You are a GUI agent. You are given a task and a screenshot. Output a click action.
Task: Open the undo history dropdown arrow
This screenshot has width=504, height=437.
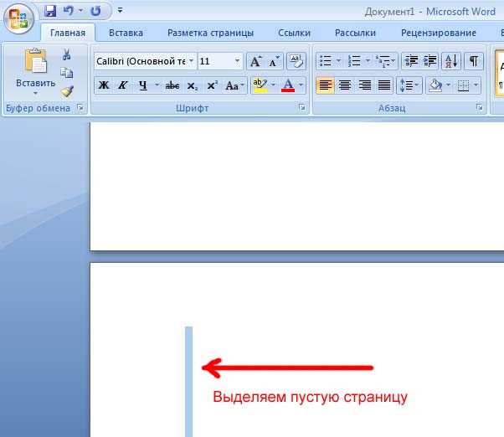coord(80,11)
